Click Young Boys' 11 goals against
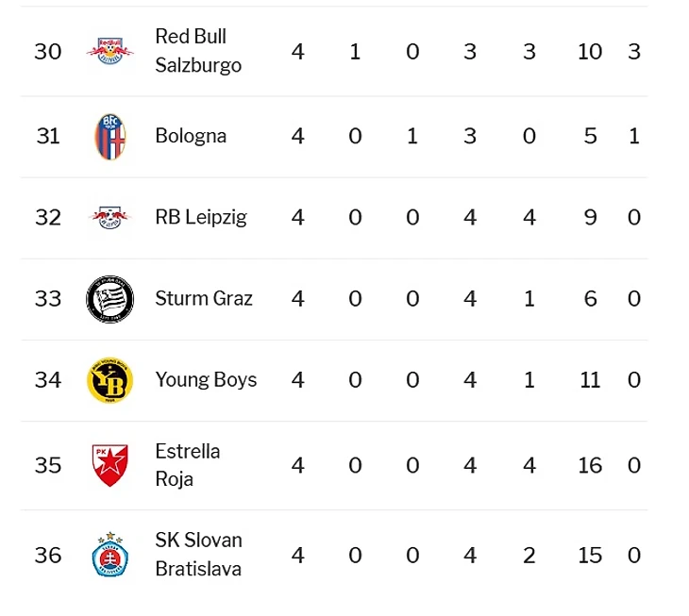This screenshot has height=616, width=689. (x=590, y=380)
